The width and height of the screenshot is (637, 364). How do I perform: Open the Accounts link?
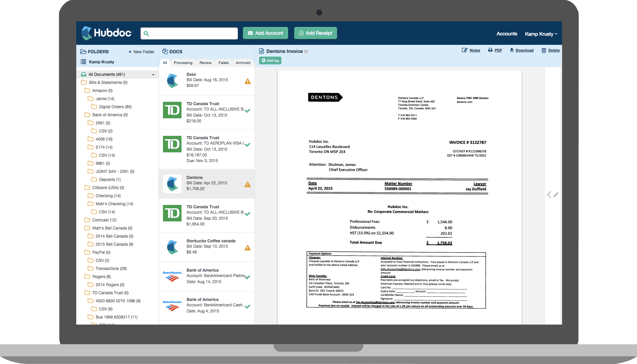pos(507,34)
